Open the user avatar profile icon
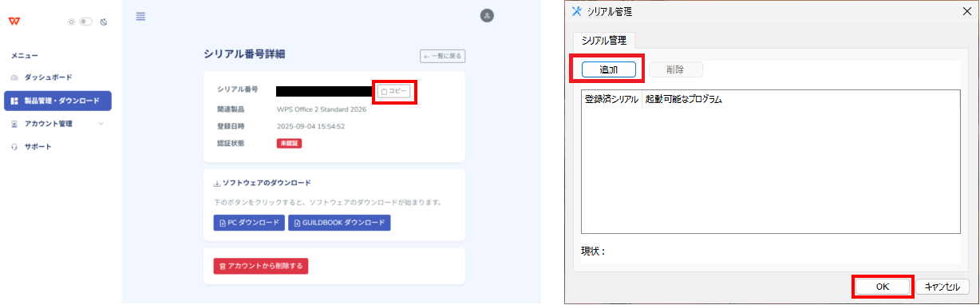 point(487,15)
